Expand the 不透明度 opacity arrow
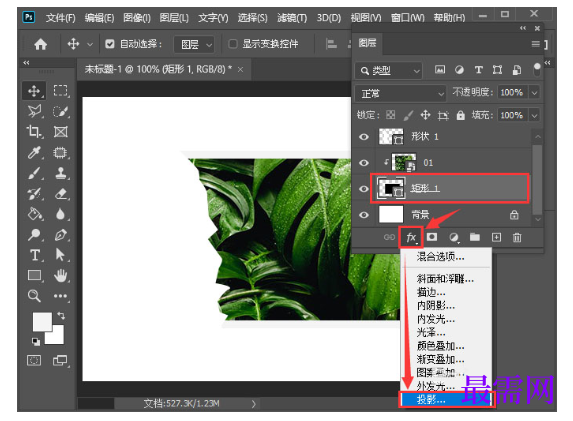Image resolution: width=573 pixels, height=421 pixels. pos(534,93)
